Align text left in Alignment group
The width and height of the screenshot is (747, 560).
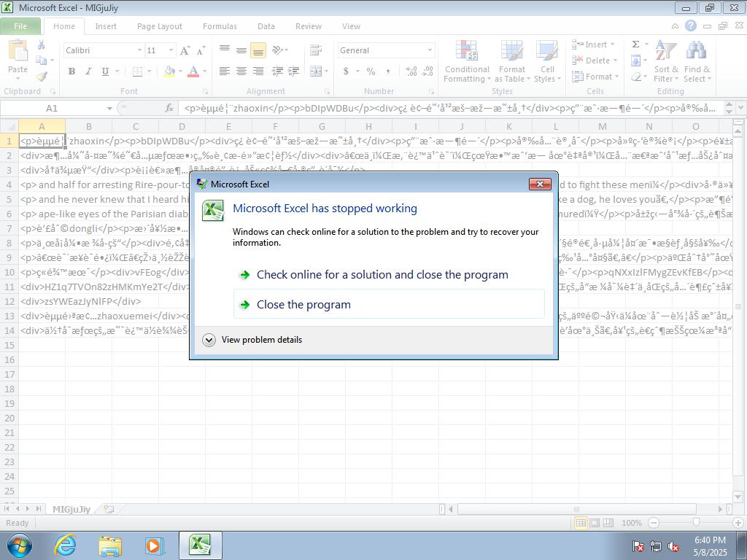225,71
